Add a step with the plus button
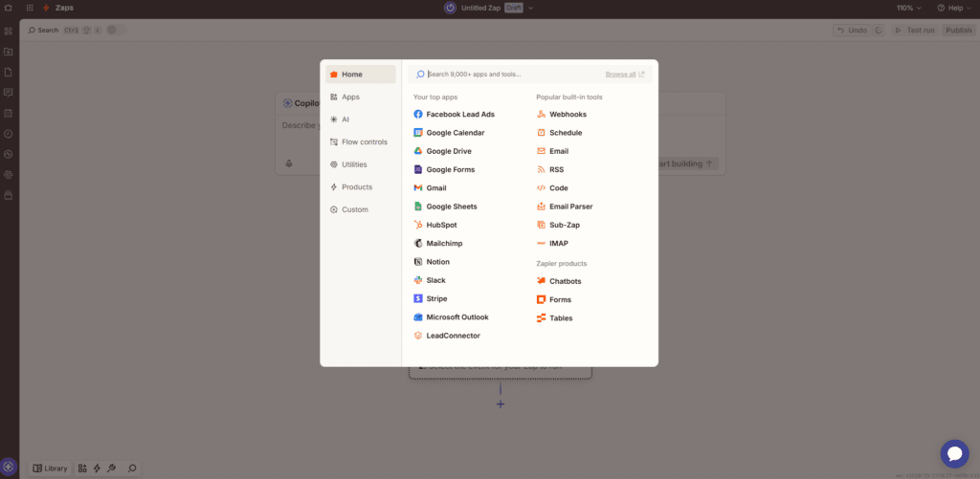 [x=500, y=404]
